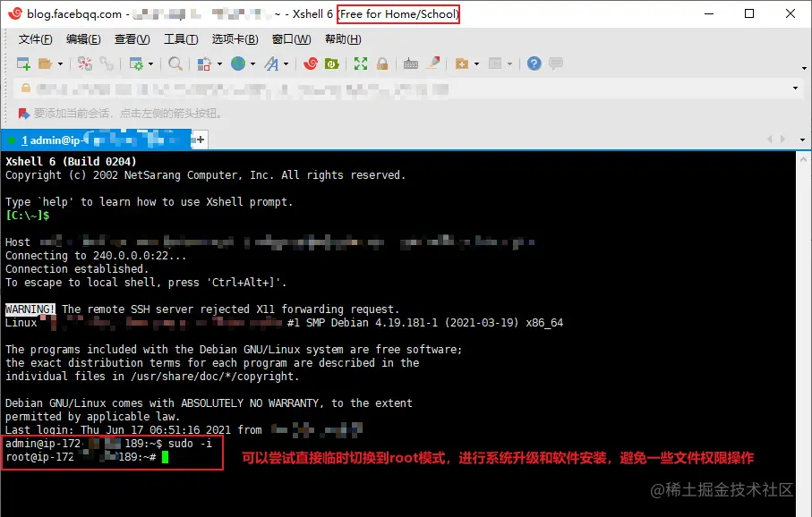Click the Find magnifier icon
Image resolution: width=812 pixels, height=517 pixels.
pos(175,64)
